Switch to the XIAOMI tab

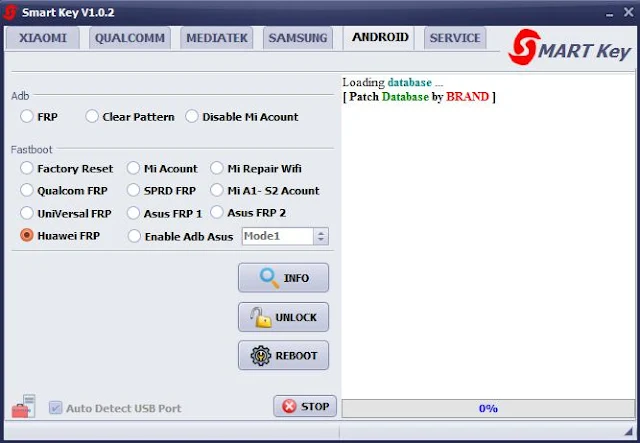42,38
